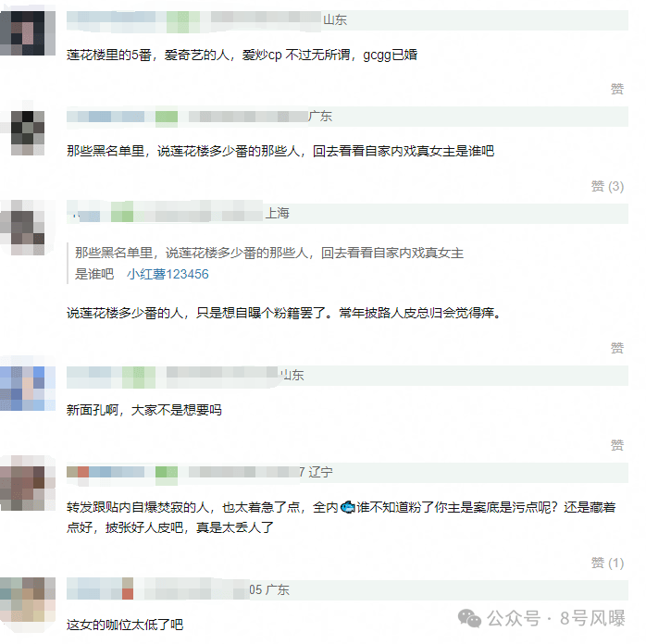Image resolution: width=646 pixels, height=644 pixels.
Task: Click 赞 (1) on the 辽宁 comment
Action: (607, 563)
